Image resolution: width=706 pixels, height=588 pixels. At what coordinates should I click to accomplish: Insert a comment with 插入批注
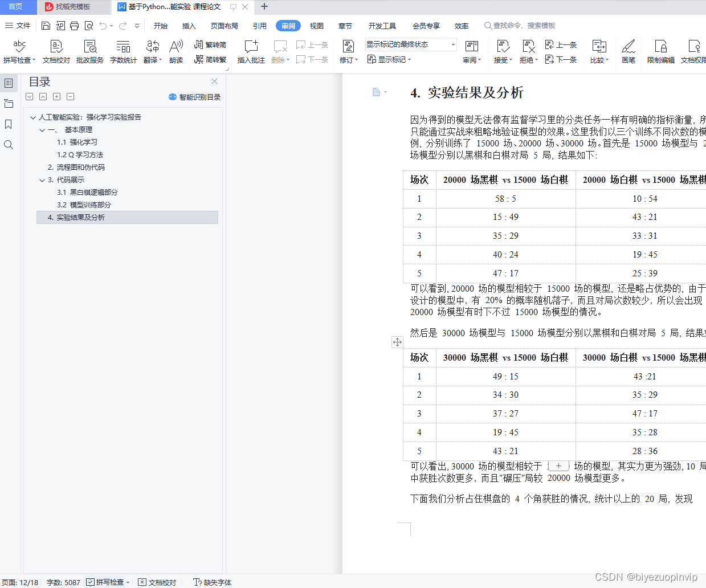click(x=251, y=52)
